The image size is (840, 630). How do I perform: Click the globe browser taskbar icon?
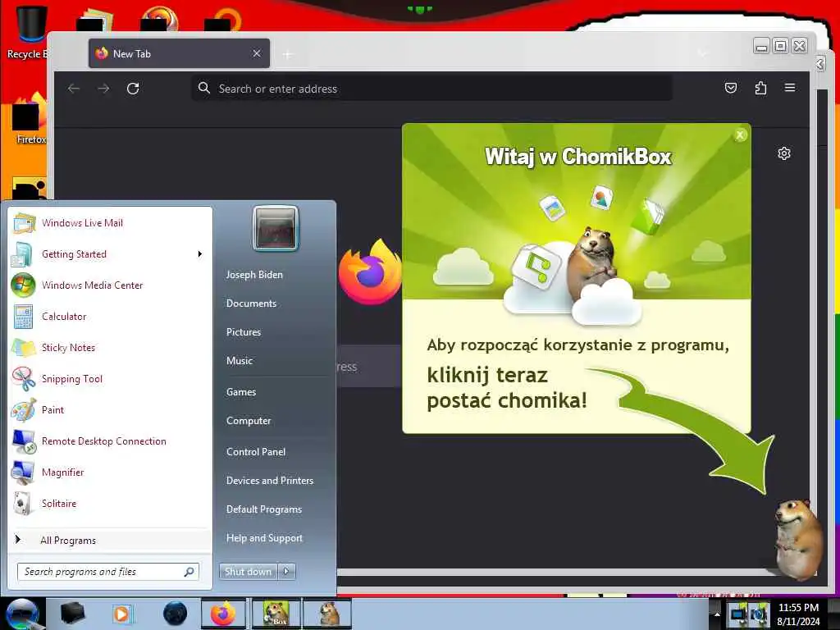click(175, 614)
